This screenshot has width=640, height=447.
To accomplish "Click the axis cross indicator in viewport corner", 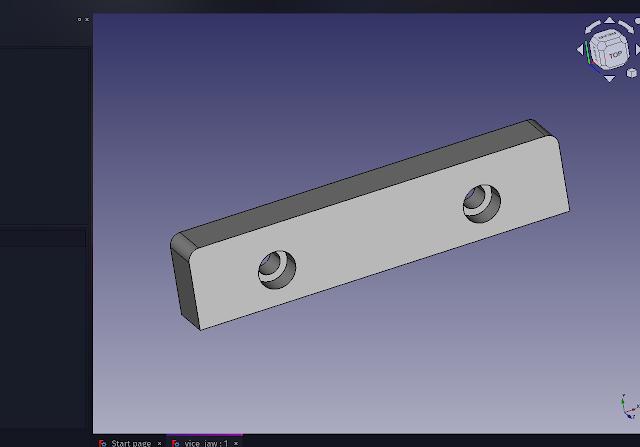I will (629, 407).
